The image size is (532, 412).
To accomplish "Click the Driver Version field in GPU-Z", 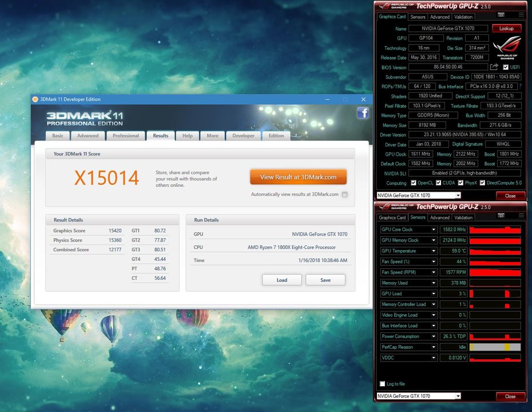I will 465,134.
